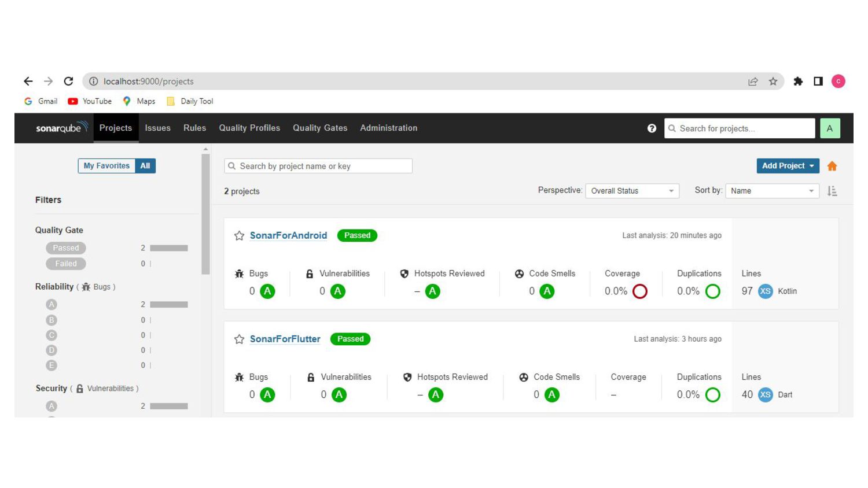The width and height of the screenshot is (868, 488).
Task: Click SonarForAndroid Hotspots Reviewed A badge
Action: (x=432, y=291)
